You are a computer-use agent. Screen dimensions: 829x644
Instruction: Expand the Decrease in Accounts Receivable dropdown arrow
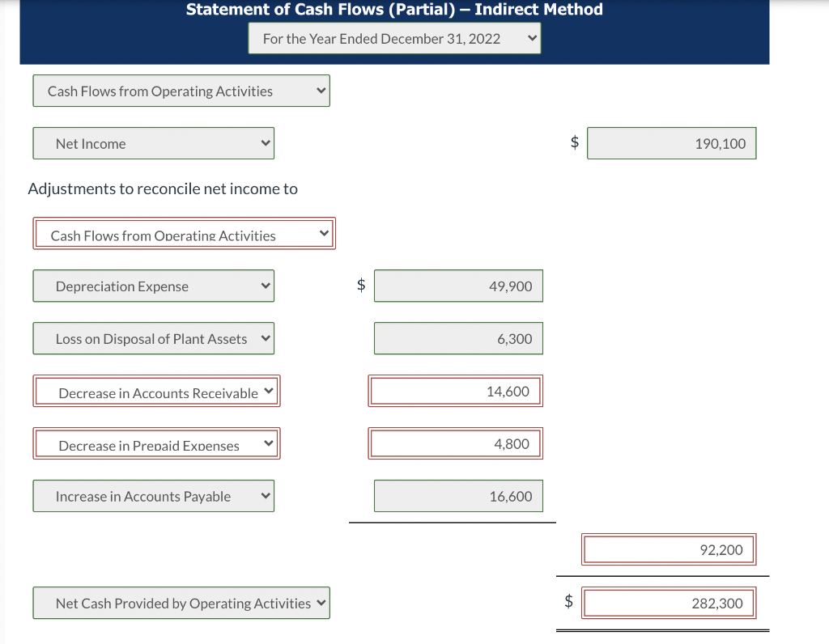269,391
